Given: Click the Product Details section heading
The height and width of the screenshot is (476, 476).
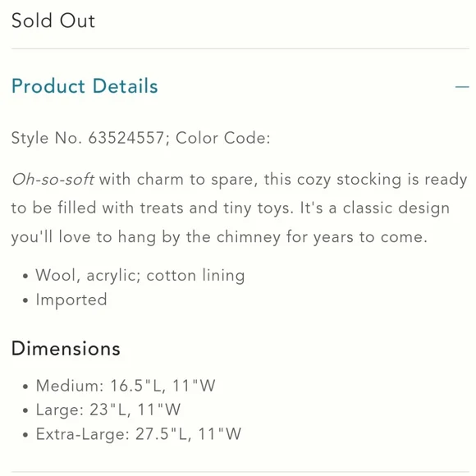Looking at the screenshot, I should 85,86.
